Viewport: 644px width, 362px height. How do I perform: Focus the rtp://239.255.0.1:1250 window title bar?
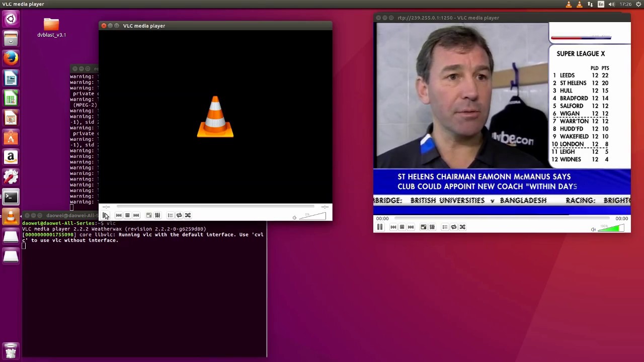[502, 18]
